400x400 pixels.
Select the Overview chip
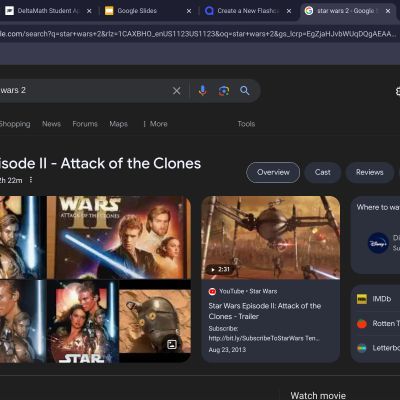click(x=273, y=172)
